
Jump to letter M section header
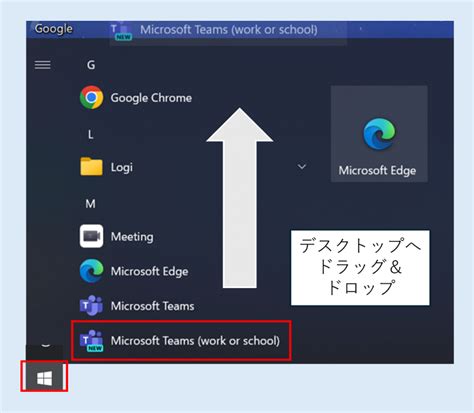(x=90, y=203)
